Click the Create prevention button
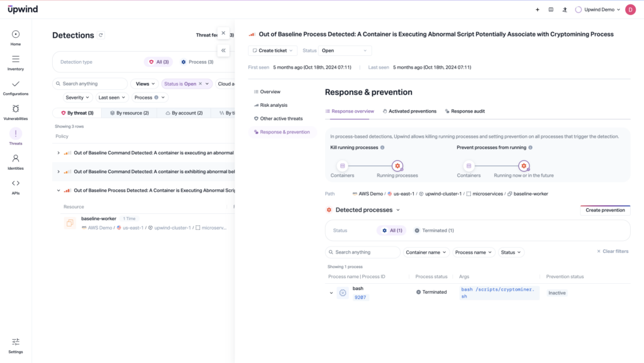644x363 pixels. click(605, 210)
